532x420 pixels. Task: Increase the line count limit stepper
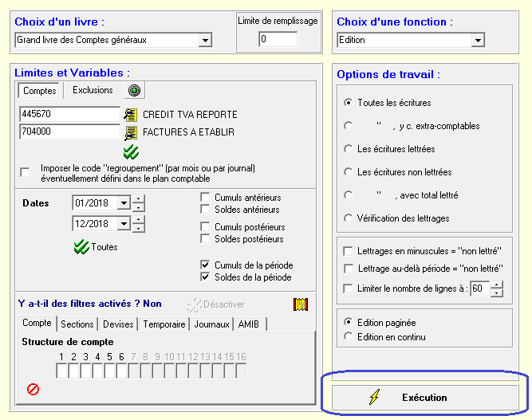tap(497, 285)
